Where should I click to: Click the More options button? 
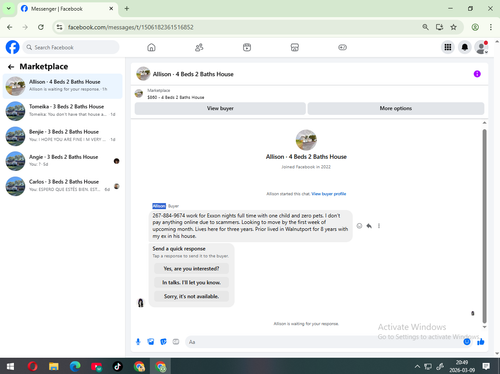[x=396, y=108]
